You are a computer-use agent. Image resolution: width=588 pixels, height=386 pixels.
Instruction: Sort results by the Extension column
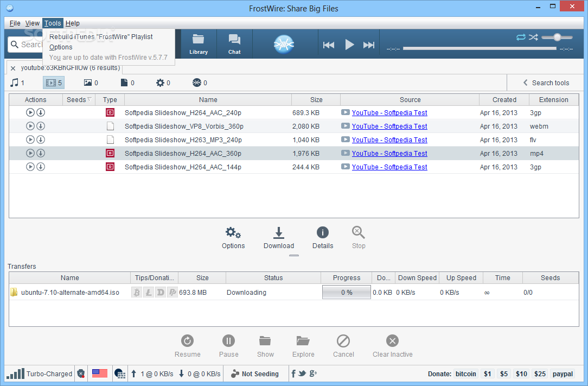(553, 99)
